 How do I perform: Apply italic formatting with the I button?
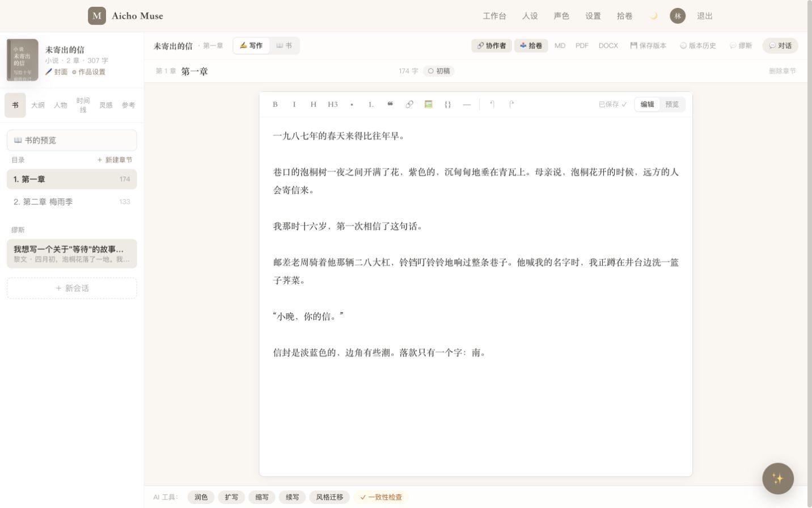coord(294,104)
